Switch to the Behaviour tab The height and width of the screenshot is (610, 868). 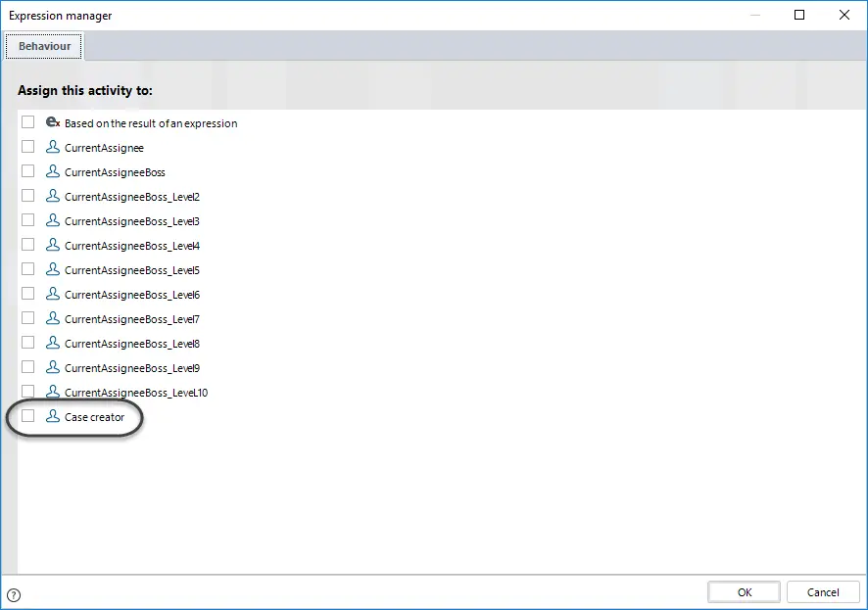point(44,46)
